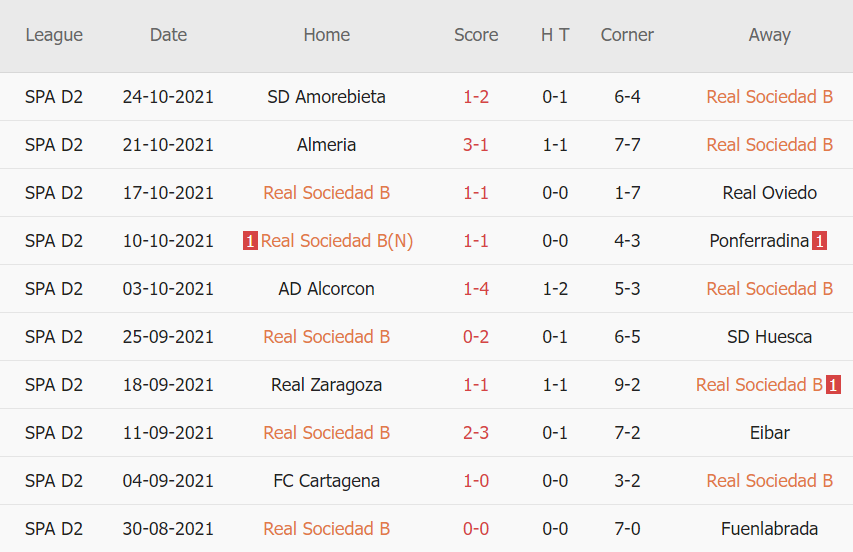
Task: Select SD Huesca away team
Action: pos(769,337)
